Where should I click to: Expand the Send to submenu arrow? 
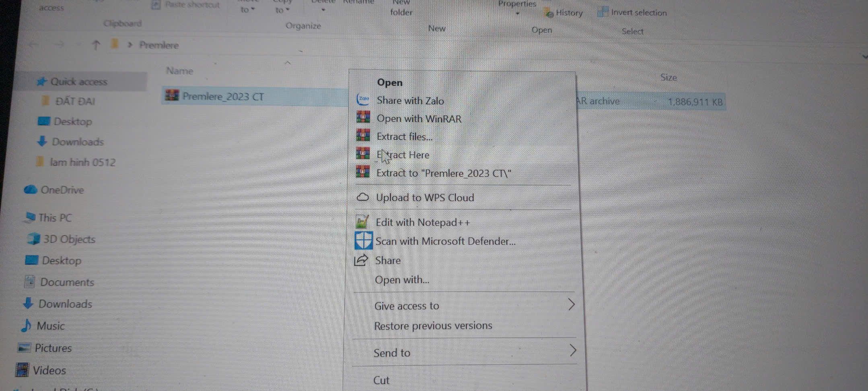point(573,350)
